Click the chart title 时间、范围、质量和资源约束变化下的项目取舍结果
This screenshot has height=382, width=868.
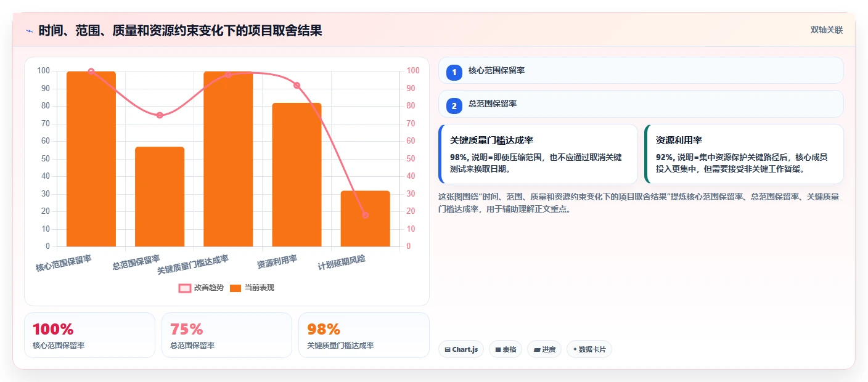pyautogui.click(x=180, y=30)
